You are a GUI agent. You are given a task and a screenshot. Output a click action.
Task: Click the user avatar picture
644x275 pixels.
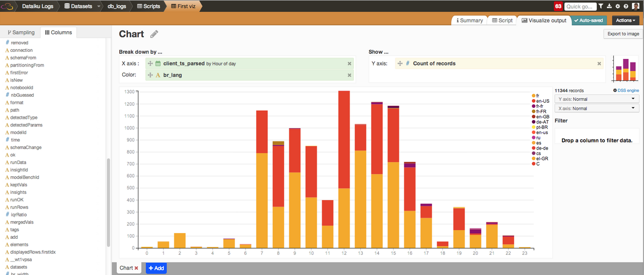click(635, 7)
